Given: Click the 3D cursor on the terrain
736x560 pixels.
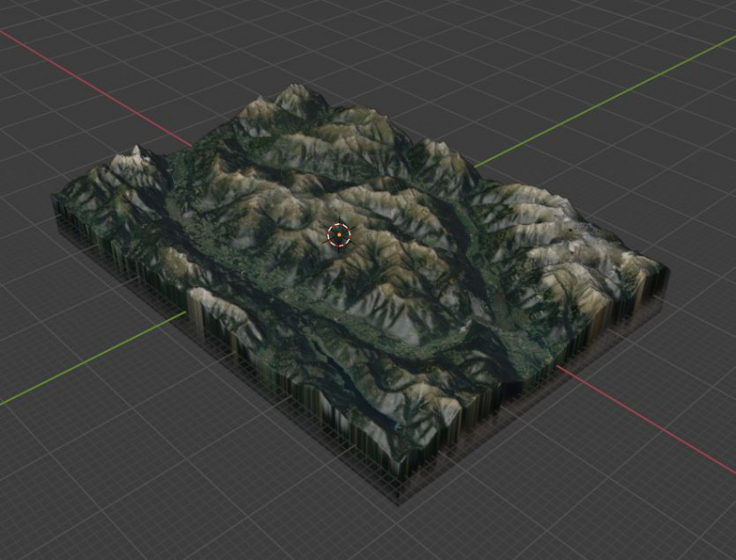Looking at the screenshot, I should pos(339,234).
